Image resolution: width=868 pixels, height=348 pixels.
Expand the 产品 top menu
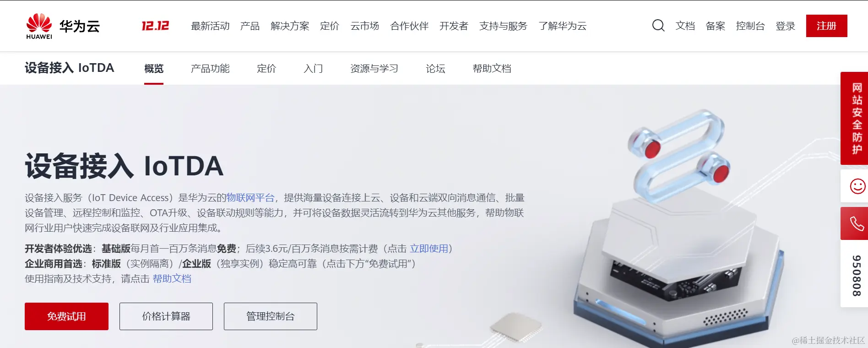click(250, 26)
